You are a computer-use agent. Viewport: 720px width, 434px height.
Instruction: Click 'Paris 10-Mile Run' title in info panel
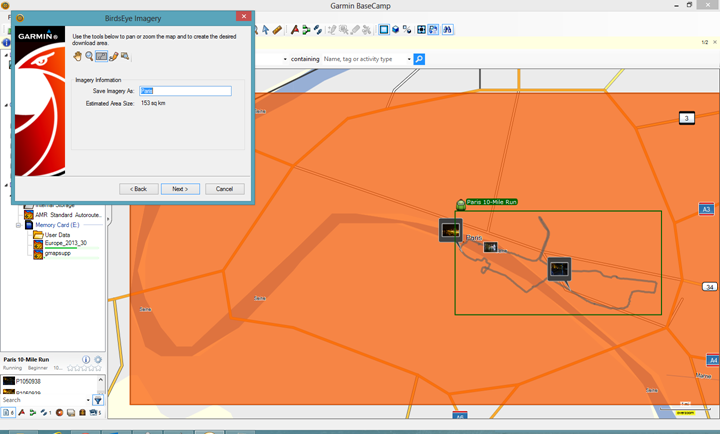pyautogui.click(x=26, y=360)
